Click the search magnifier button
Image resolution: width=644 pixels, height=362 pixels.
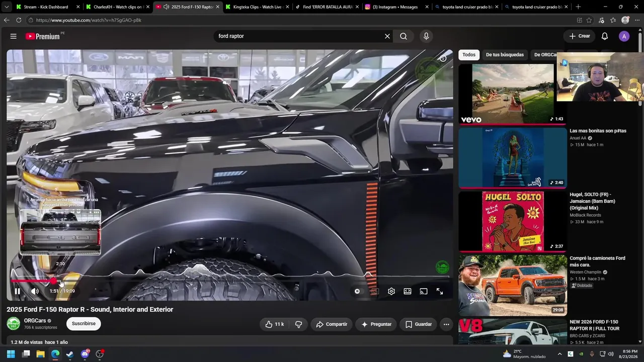(404, 36)
